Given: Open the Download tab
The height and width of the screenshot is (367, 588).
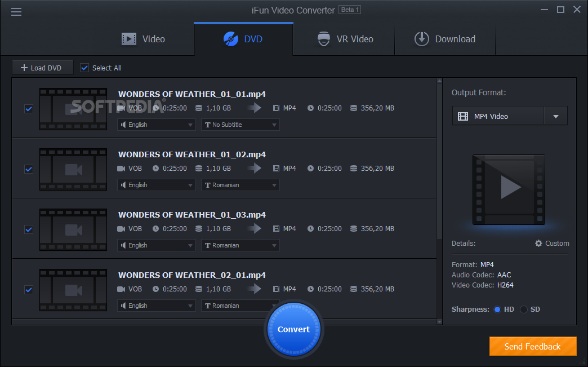Looking at the screenshot, I should (x=445, y=39).
